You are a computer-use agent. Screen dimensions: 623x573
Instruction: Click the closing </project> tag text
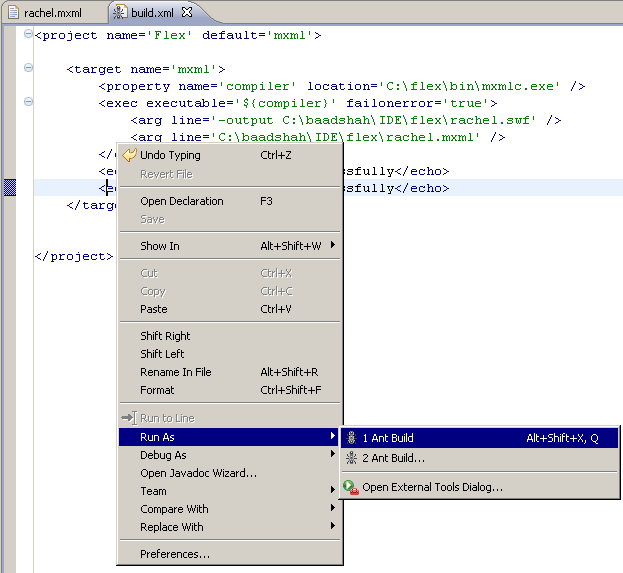[74, 256]
